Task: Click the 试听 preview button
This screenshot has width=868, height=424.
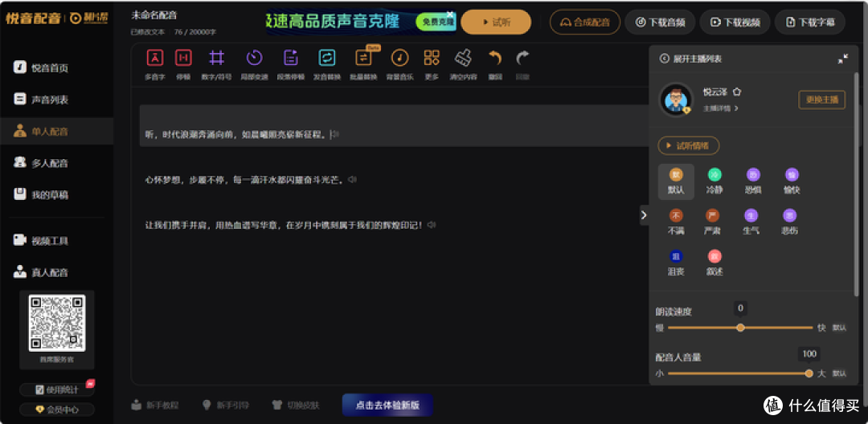Action: 495,22
